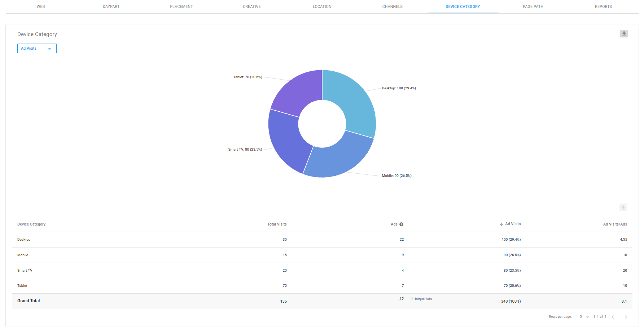Viewport: 644px width, 330px height.
Task: Expand the rows per page selector
Action: (x=584, y=317)
